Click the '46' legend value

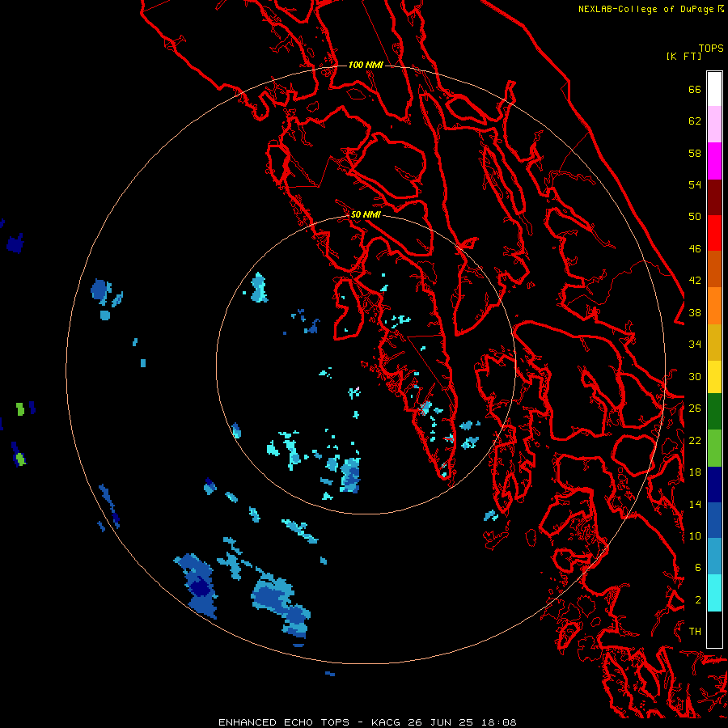[x=695, y=249]
